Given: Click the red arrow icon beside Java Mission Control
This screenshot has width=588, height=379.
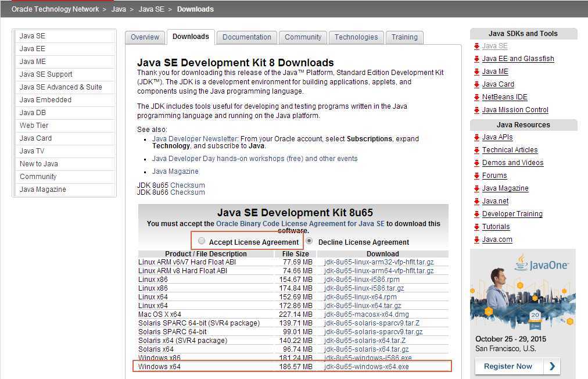Looking at the screenshot, I should click(x=476, y=110).
